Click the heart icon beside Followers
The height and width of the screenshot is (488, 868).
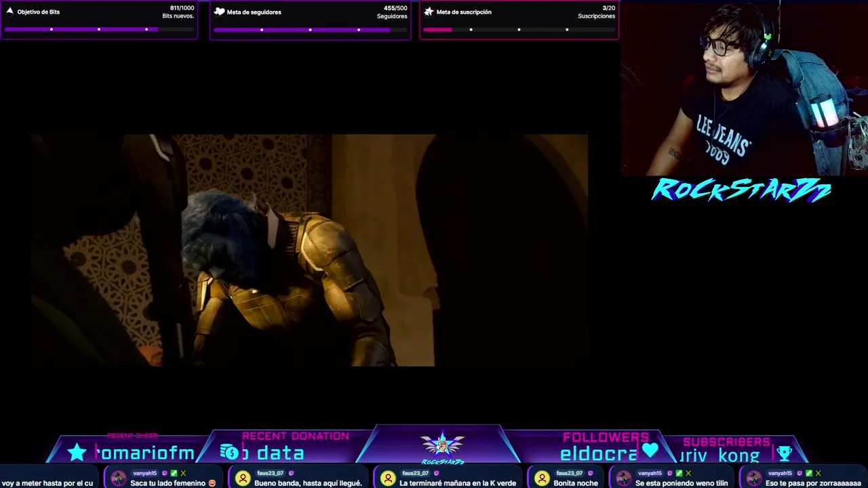pos(650,451)
